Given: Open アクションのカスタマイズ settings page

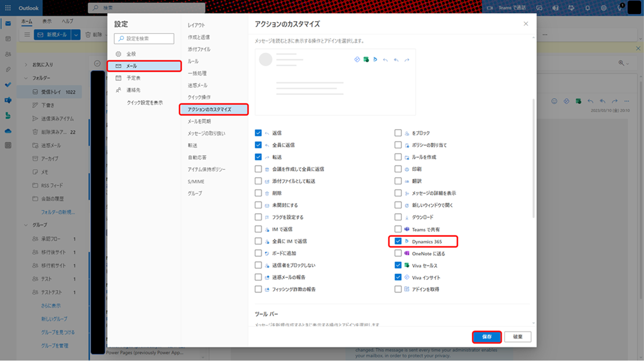Looking at the screenshot, I should 214,109.
